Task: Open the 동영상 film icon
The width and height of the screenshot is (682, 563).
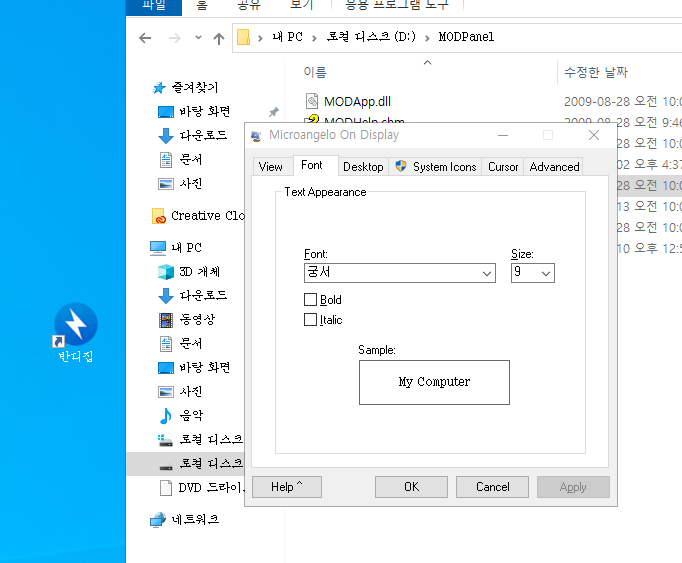Action: pos(166,320)
